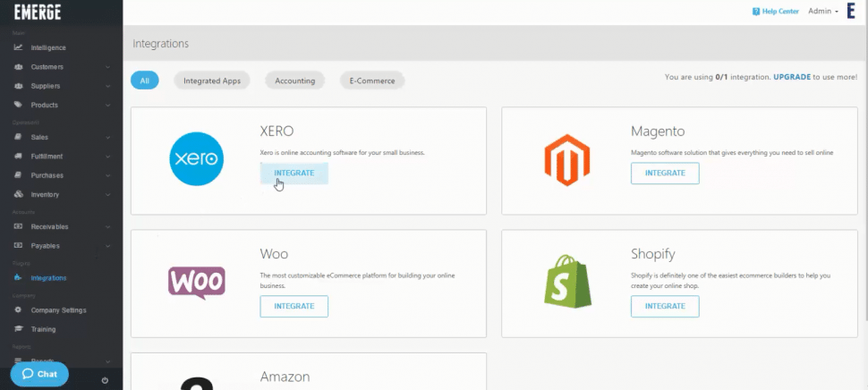868x390 pixels.
Task: Open the Admin user dropdown
Action: click(x=823, y=11)
